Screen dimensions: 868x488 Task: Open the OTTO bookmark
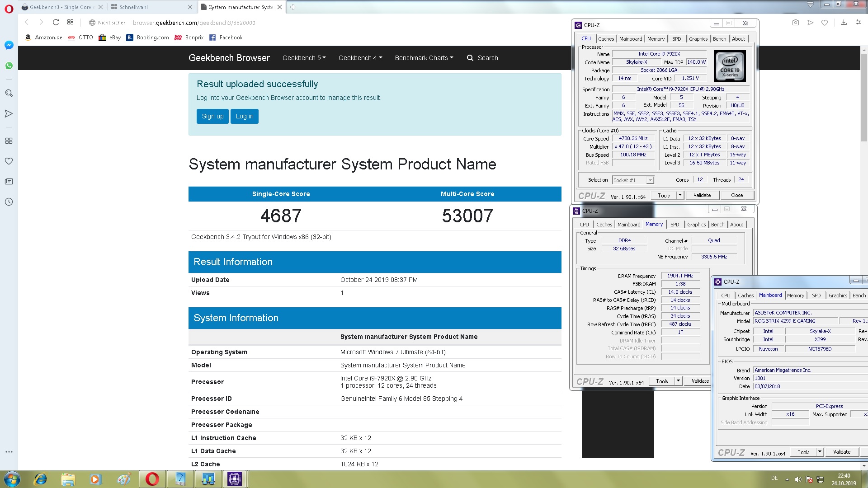pyautogui.click(x=80, y=38)
